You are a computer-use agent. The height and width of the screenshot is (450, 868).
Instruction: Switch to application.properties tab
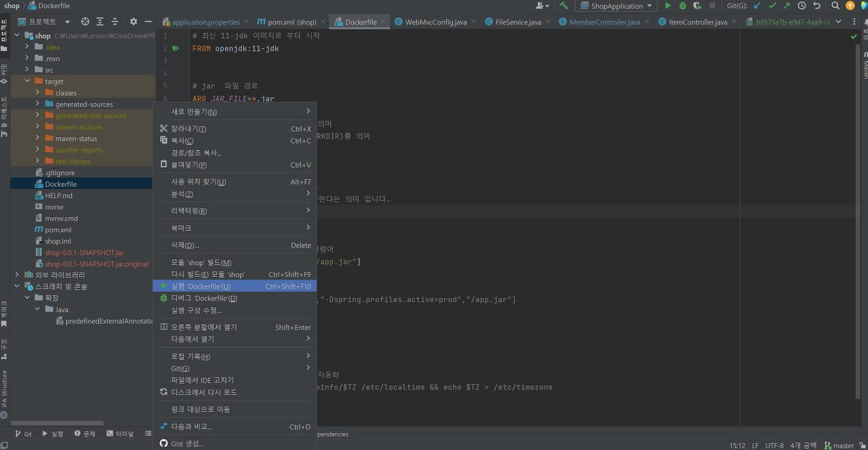(205, 22)
